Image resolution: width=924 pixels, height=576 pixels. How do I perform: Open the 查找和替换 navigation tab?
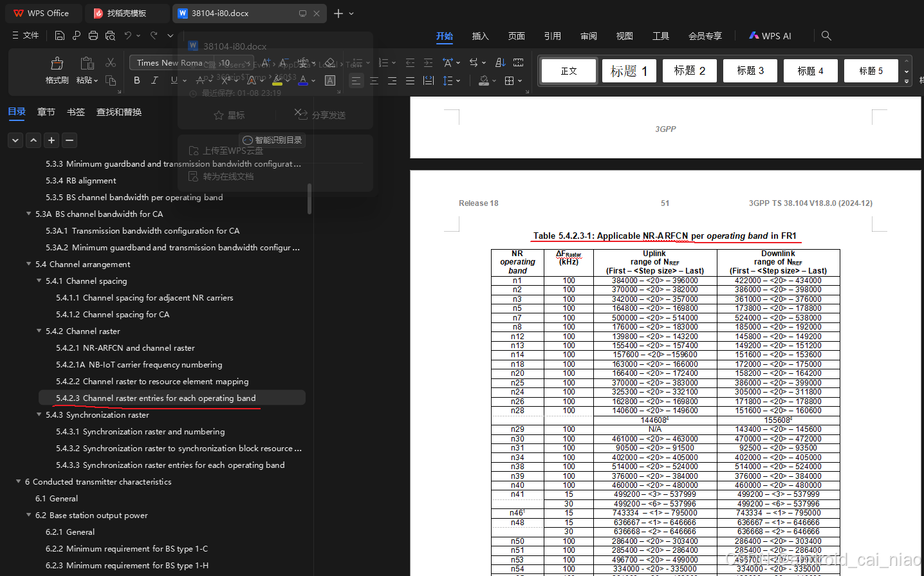[x=119, y=112]
